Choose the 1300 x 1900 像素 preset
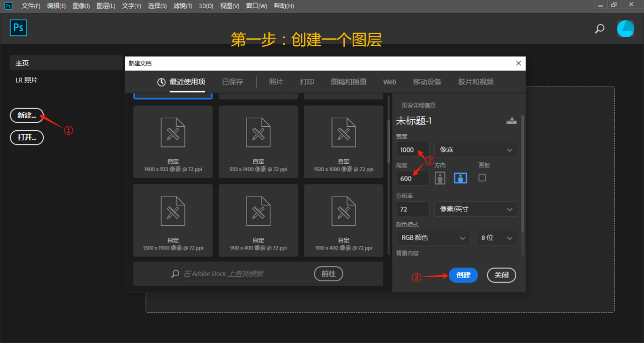The height and width of the screenshot is (343, 644). [173, 220]
